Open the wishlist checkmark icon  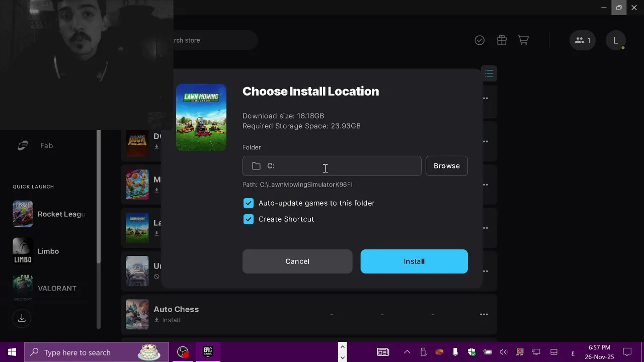click(479, 40)
